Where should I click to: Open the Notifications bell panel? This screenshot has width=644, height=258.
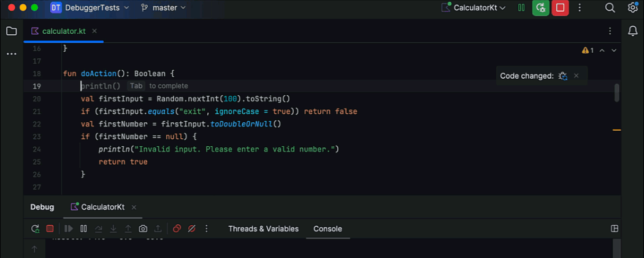pos(633,31)
